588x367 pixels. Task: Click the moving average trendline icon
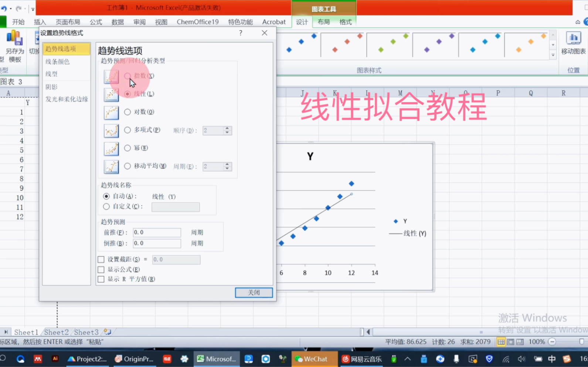111,167
